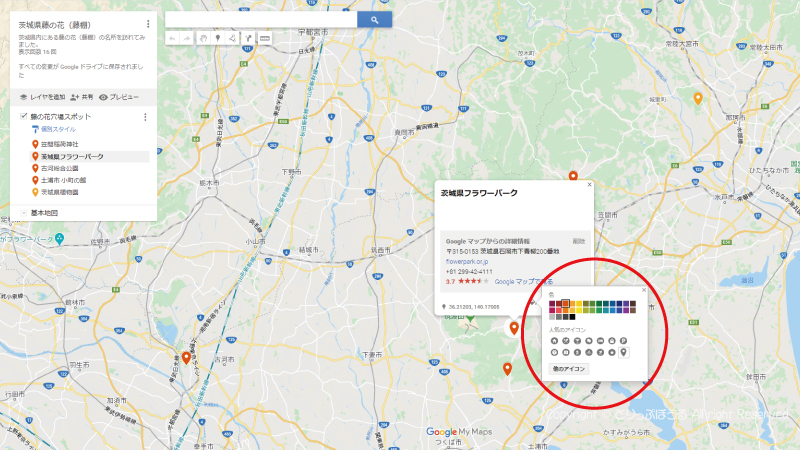Open flowerpark.or.jp website link
Image resolution: width=800 pixels, height=450 pixels.
coord(467,262)
